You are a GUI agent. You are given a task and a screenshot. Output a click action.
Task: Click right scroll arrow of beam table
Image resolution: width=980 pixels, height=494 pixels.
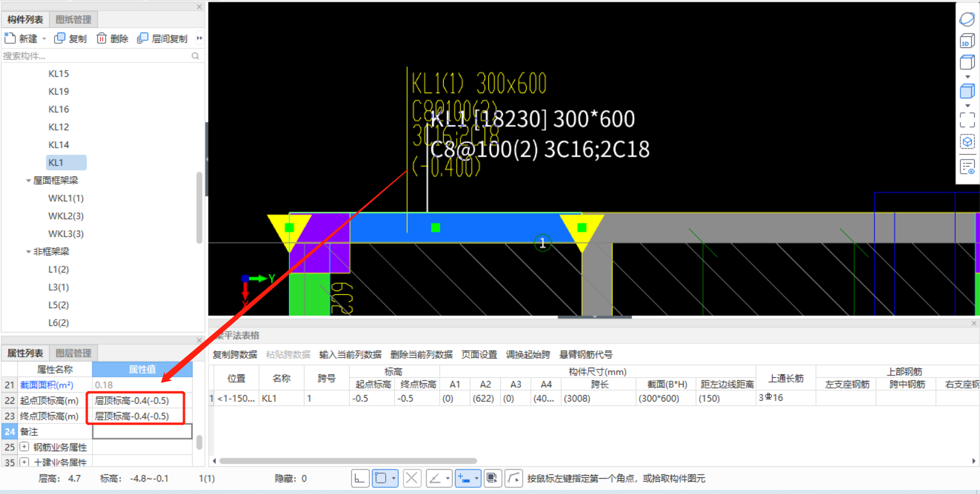click(973, 461)
